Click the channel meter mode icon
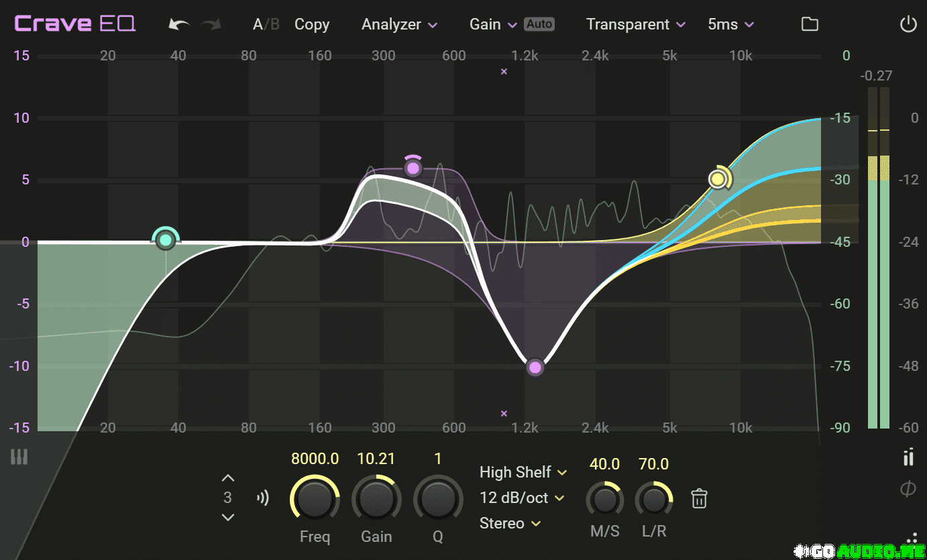Screen dimensions: 927x560 [x=908, y=457]
